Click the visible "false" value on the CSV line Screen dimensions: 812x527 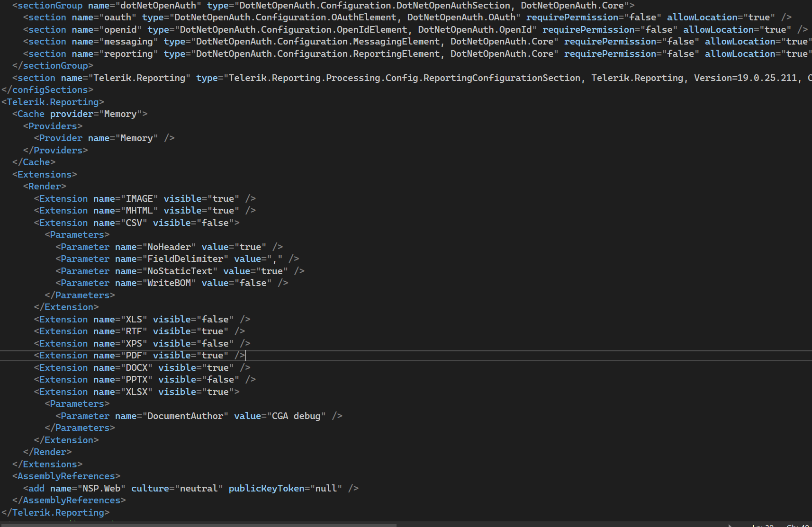coord(215,223)
